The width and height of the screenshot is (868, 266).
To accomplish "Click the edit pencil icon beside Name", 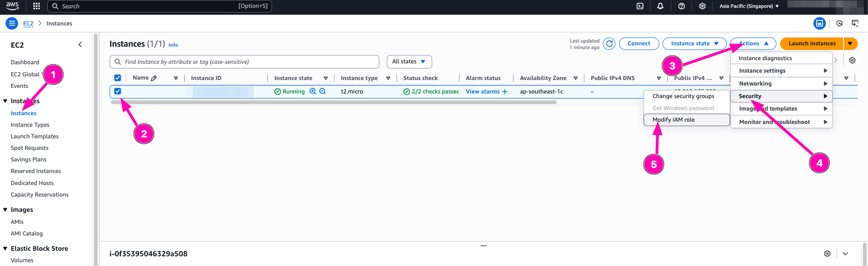I will click(154, 78).
